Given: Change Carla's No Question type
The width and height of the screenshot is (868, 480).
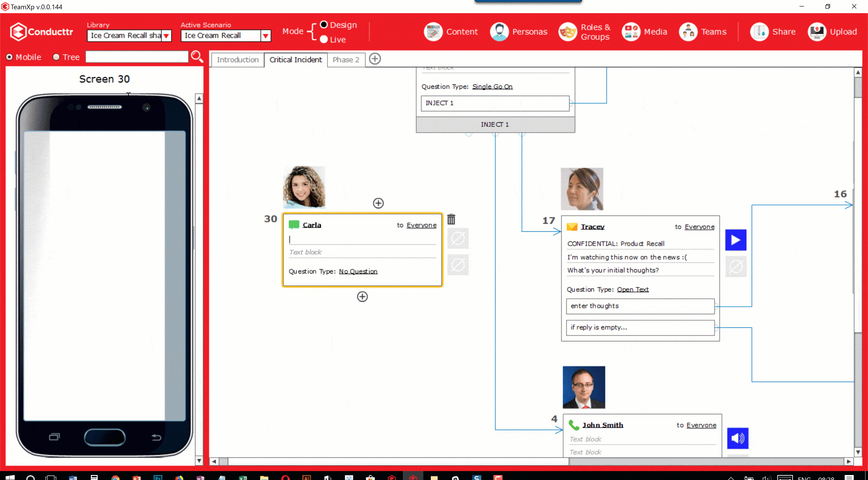Looking at the screenshot, I should (x=358, y=271).
